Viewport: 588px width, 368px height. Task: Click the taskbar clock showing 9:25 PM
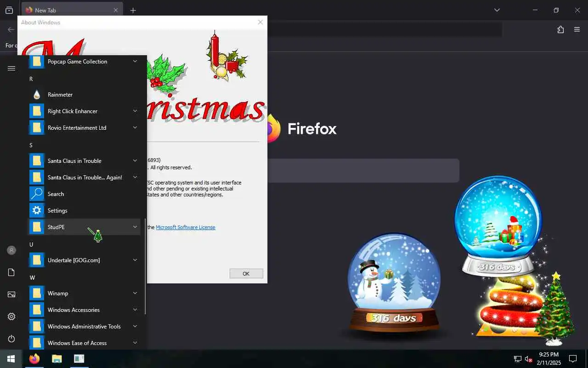pyautogui.click(x=549, y=359)
